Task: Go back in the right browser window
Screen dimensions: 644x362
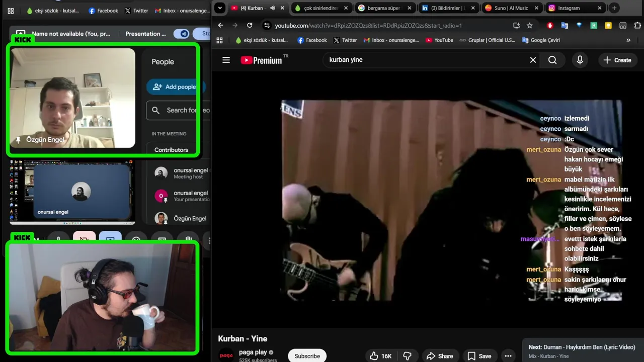Action: 220,25
